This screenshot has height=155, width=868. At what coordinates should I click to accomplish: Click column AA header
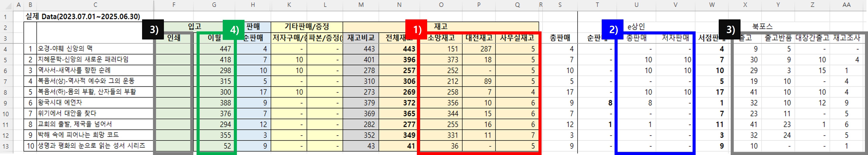[x=847, y=5]
